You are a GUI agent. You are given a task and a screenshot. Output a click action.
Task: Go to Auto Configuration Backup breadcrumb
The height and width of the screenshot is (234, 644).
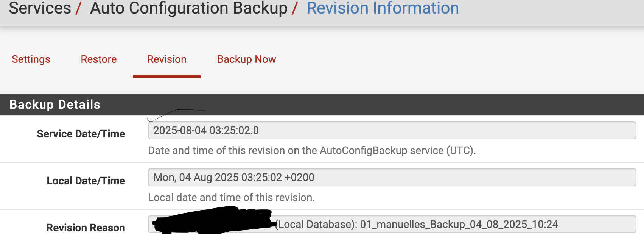coord(189,8)
